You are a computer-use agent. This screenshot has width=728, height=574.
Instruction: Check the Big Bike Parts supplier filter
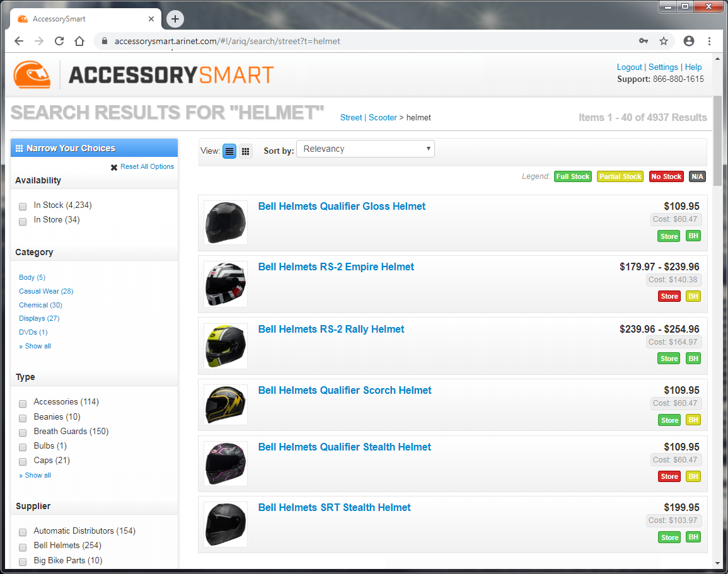click(23, 562)
